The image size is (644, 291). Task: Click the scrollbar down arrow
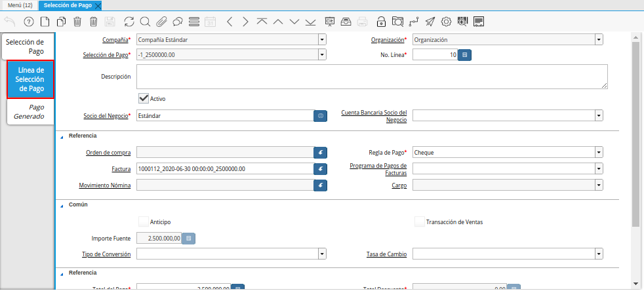tap(635, 284)
